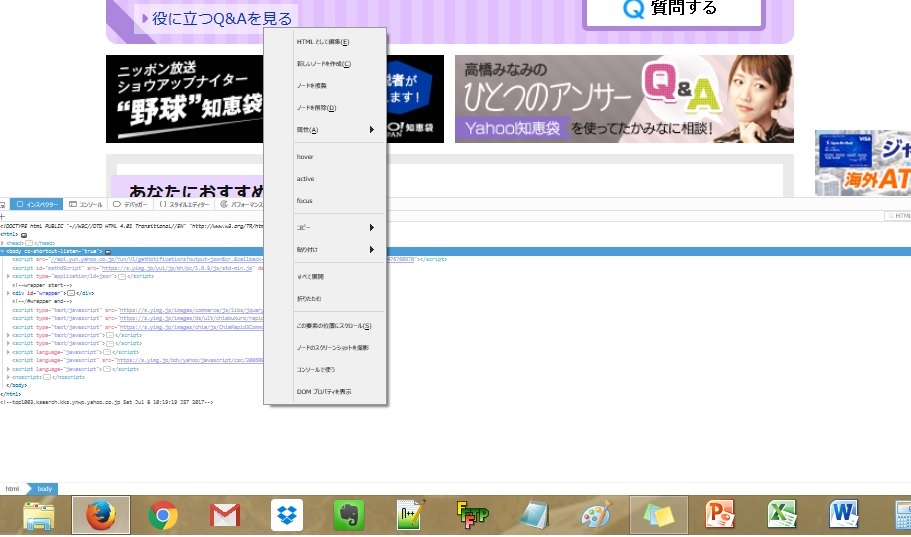Expand the div id wrapper node
This screenshot has width=911, height=537.
[8, 293]
